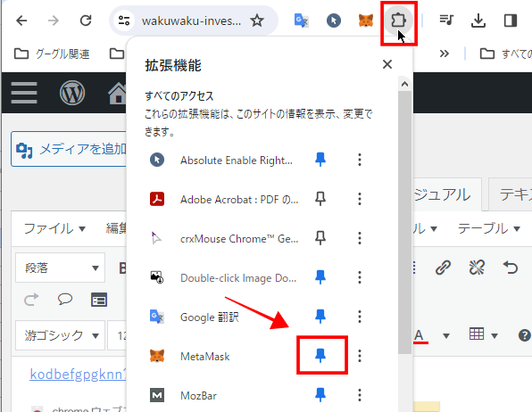Open the downloads icon
This screenshot has width=532, height=412.
pyautogui.click(x=478, y=21)
